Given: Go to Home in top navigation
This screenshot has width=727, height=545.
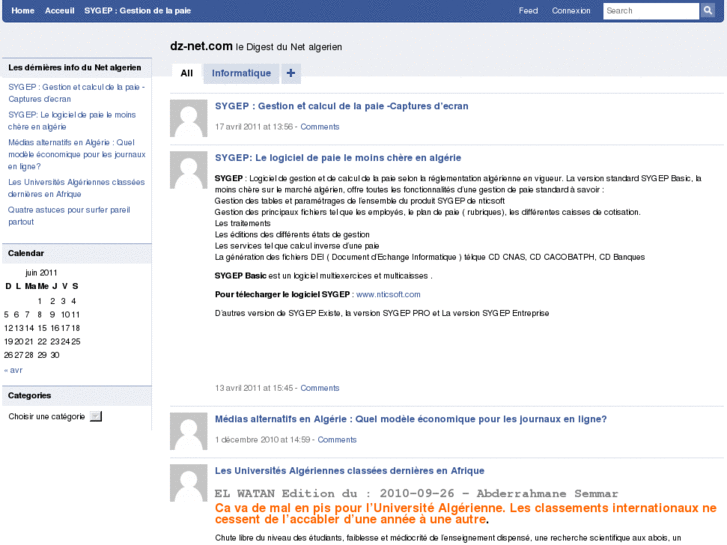Looking at the screenshot, I should [x=23, y=11].
